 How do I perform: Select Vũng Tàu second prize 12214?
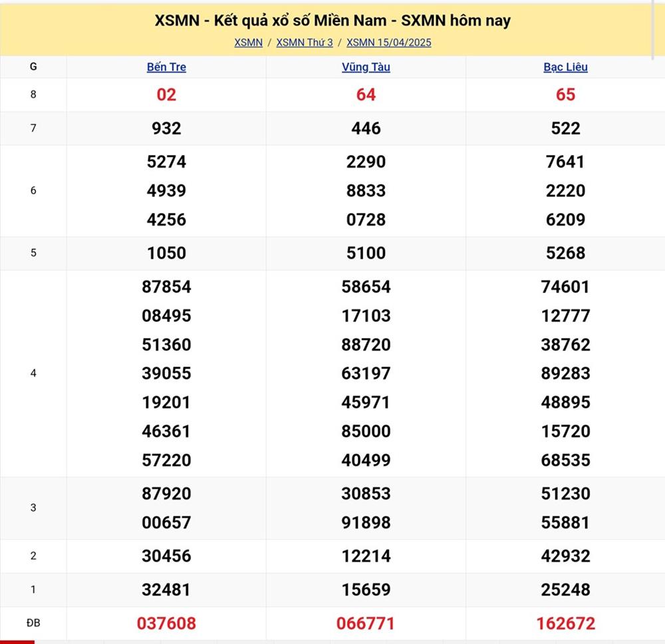(x=366, y=556)
